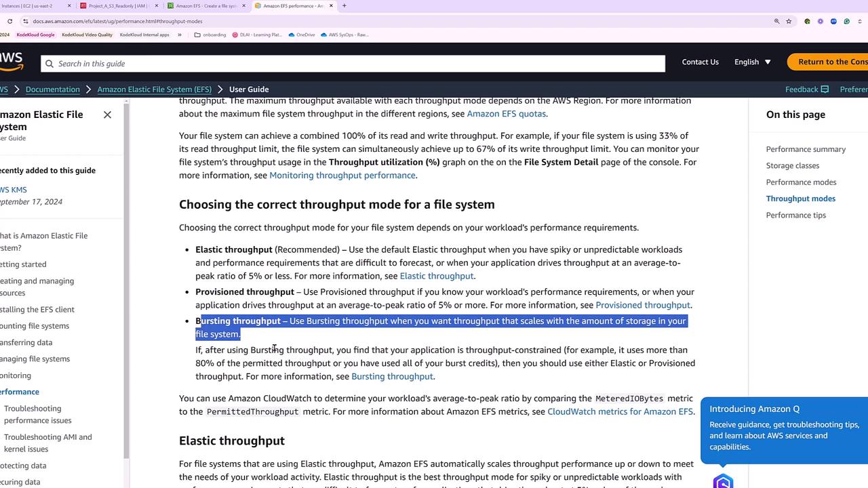Open the Amazon Q assistant icon
This screenshot has width=868, height=488.
pyautogui.click(x=723, y=480)
